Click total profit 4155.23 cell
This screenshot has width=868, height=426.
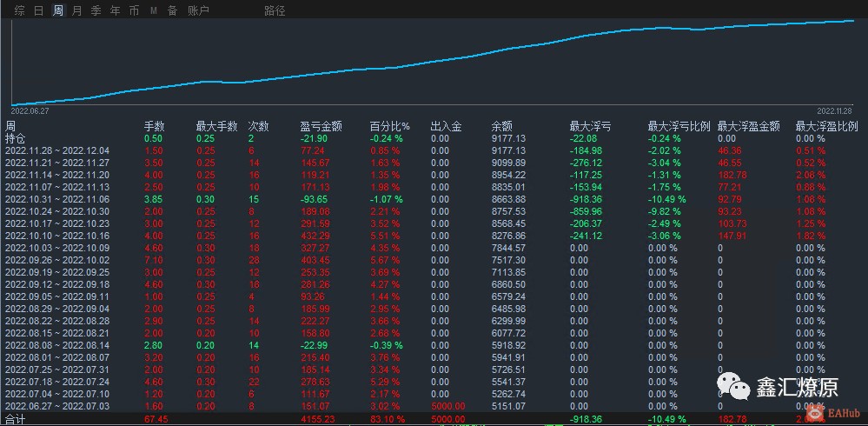coord(317,419)
